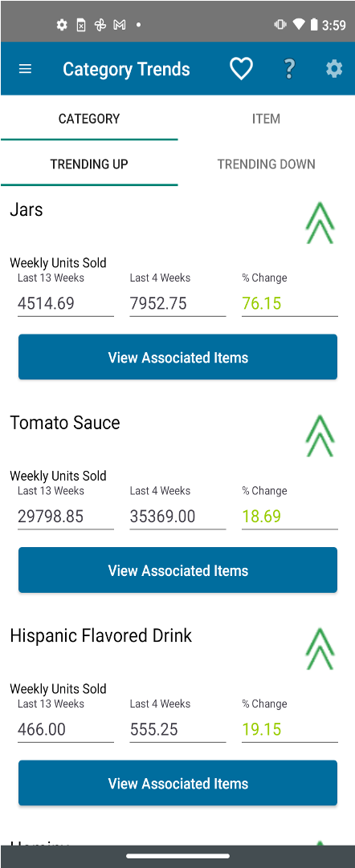Select the TRENDING UP tab
The image size is (355, 868).
coord(89,164)
